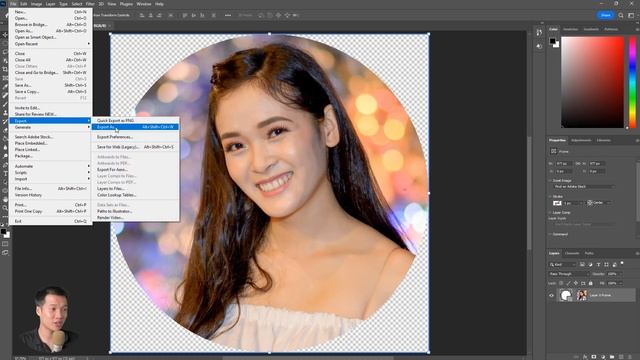This screenshot has width=640, height=360.
Task: Open the Pass Through blend mode dropdown
Action: (569, 274)
